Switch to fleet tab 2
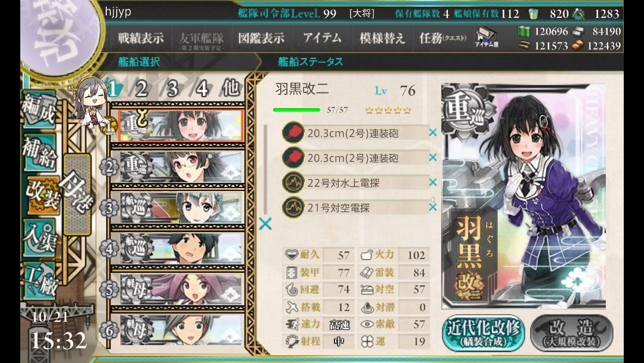This screenshot has width=644, height=363. [x=141, y=88]
